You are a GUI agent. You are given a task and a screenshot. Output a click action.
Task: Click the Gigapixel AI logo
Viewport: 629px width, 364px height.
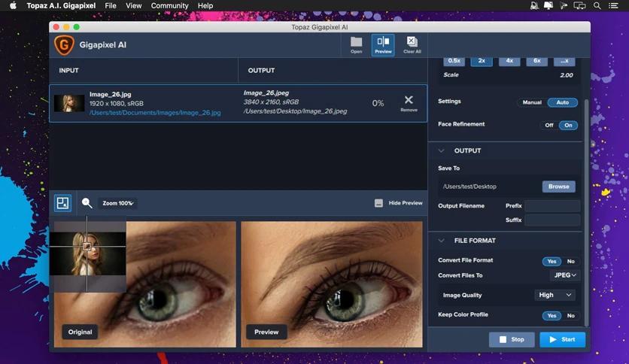point(64,45)
